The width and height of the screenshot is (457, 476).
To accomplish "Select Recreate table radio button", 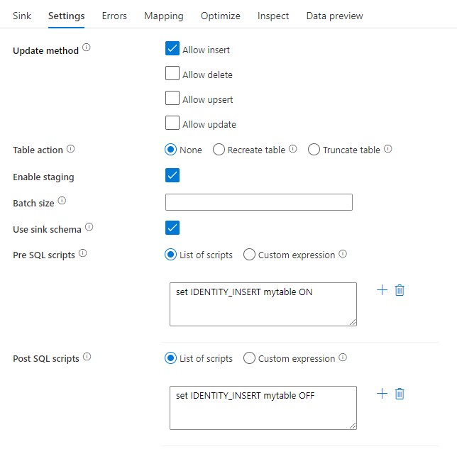I will (219, 150).
